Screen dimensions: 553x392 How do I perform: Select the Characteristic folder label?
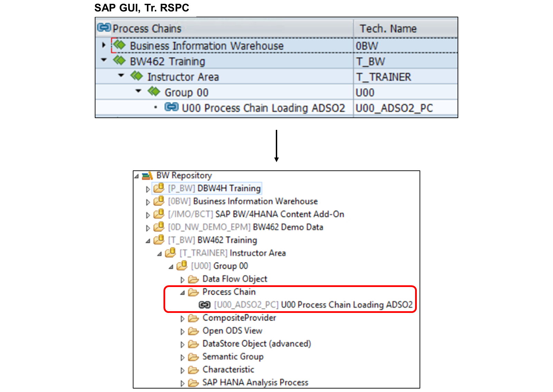click(x=228, y=370)
